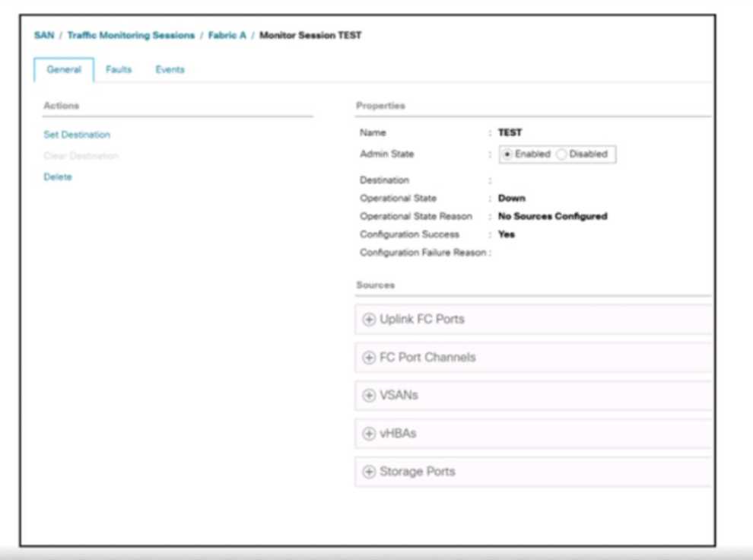This screenshot has height=560, width=753.
Task: Click the Name value TEST in Properties
Action: pyautogui.click(x=510, y=132)
